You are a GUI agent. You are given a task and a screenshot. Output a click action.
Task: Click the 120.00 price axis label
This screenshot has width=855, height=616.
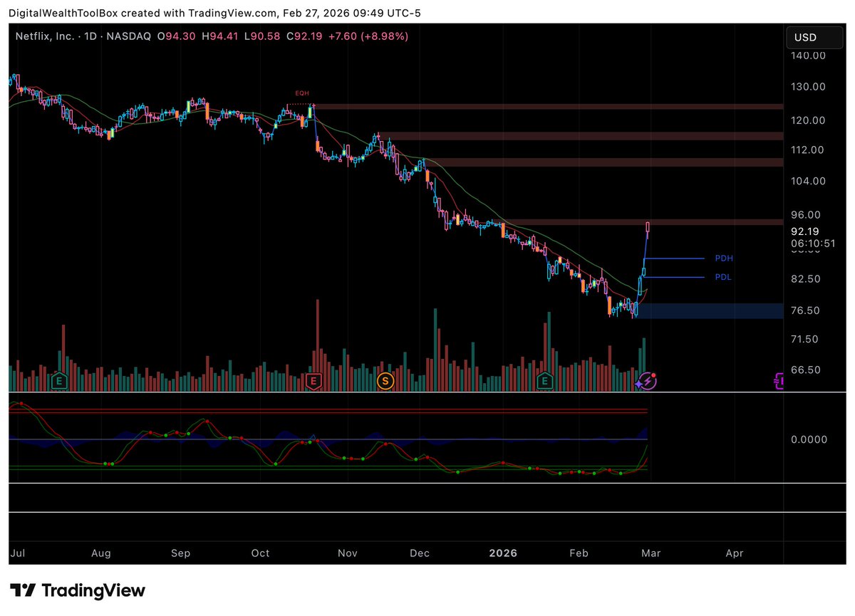(x=808, y=120)
